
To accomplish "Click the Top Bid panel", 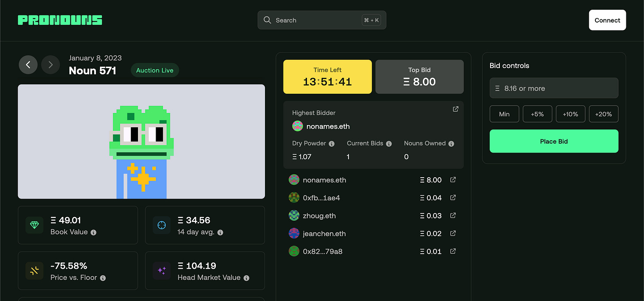I will click(419, 76).
